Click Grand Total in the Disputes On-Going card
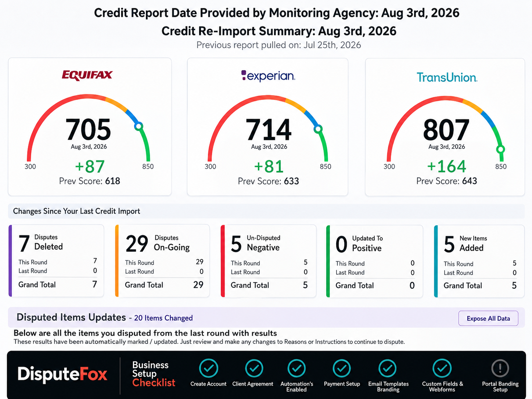The height and width of the screenshot is (399, 532). [144, 285]
